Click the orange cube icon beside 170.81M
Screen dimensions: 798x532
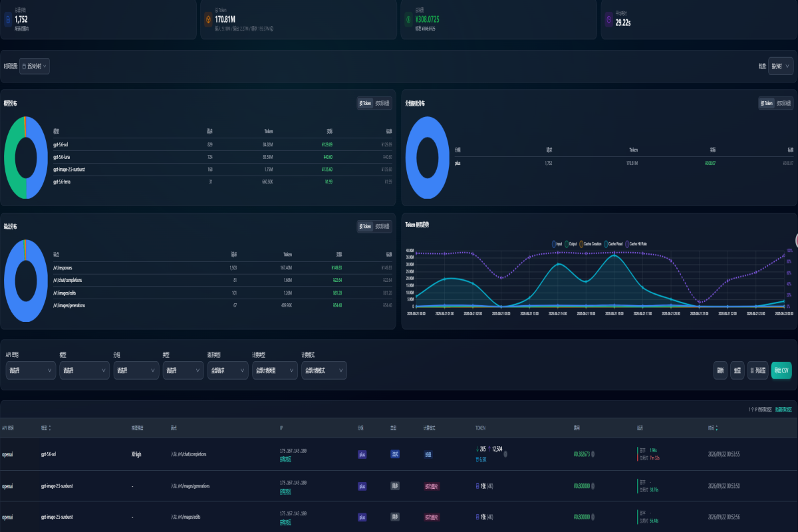pos(208,19)
